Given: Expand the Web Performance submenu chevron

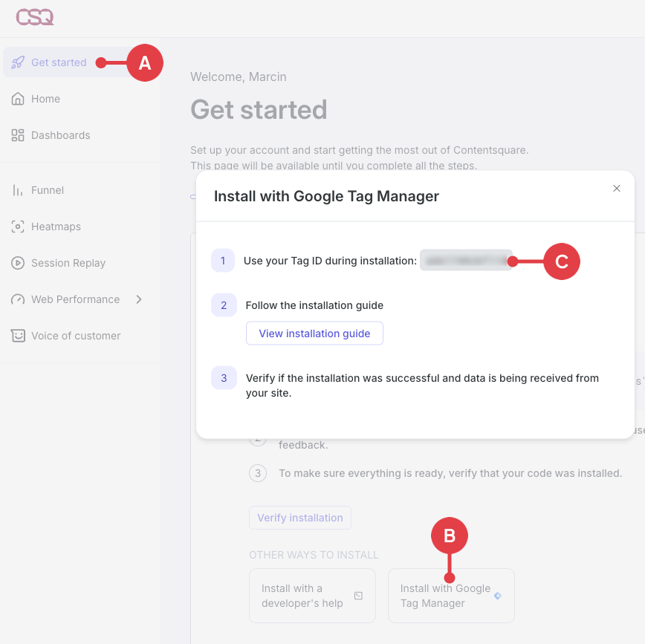Looking at the screenshot, I should pos(139,299).
